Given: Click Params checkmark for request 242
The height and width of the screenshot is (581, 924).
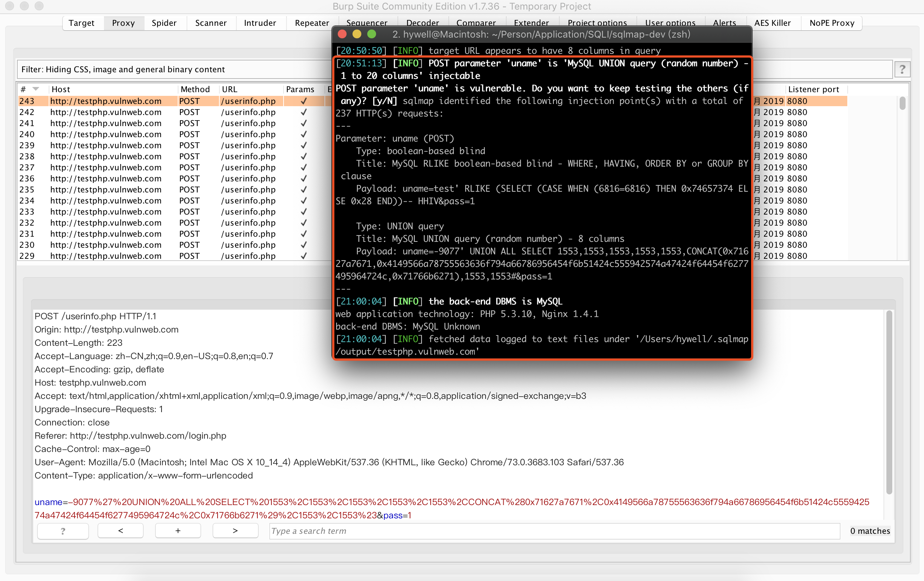Looking at the screenshot, I should (303, 112).
